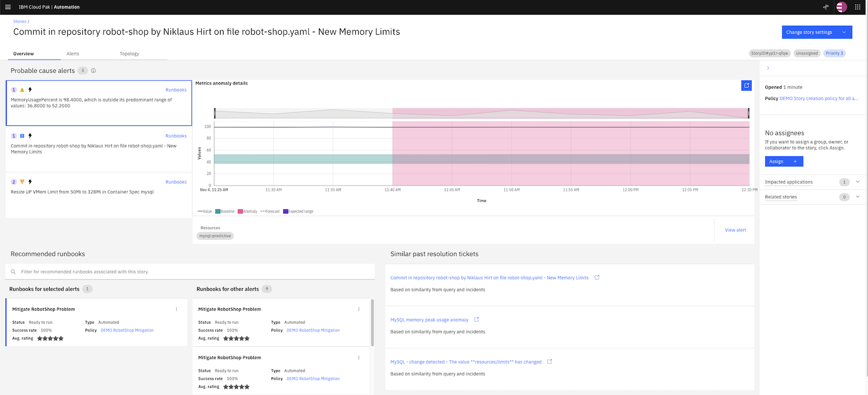Open overflow menu for selected-alerts Mitigate RobotShop runbook

coord(177,309)
